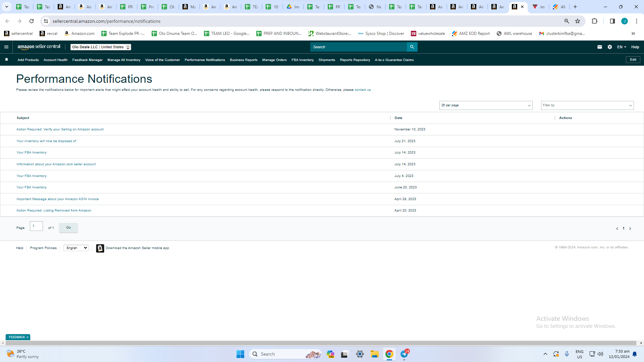Open the Your FBA Inventory notification dated July 4, 2023
This screenshot has height=362, width=644.
pyautogui.click(x=32, y=176)
